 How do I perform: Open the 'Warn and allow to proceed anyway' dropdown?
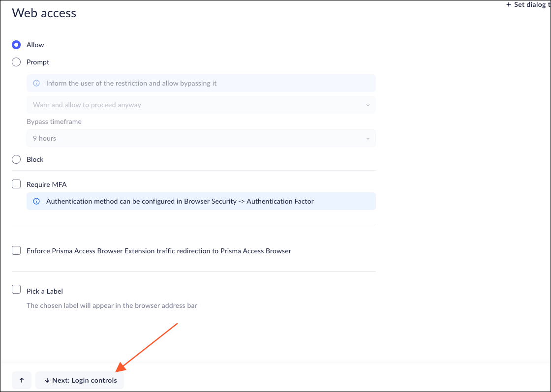pyautogui.click(x=201, y=105)
